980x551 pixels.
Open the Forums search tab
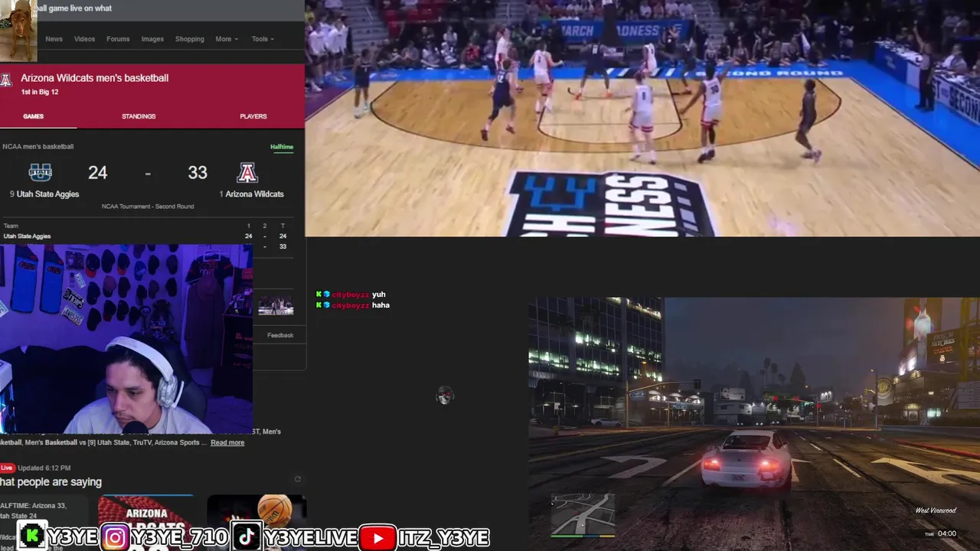click(118, 39)
